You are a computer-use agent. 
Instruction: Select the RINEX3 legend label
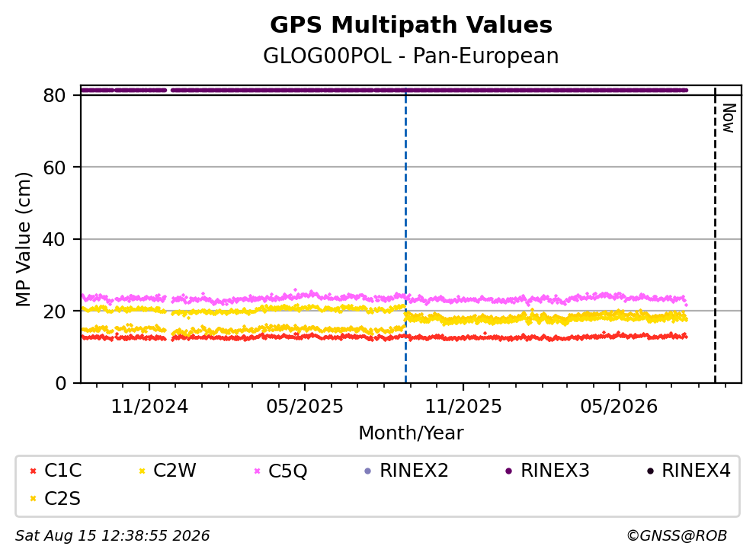(x=555, y=471)
